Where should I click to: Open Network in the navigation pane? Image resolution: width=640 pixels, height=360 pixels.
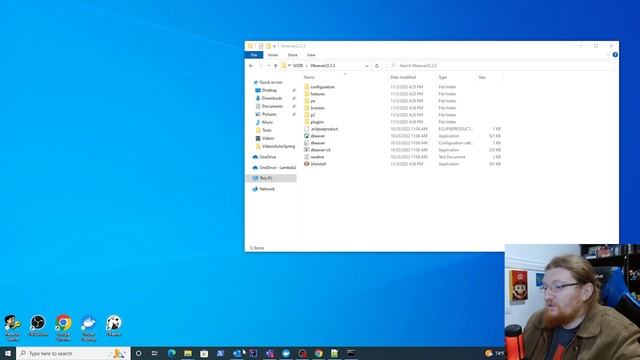pos(264,189)
